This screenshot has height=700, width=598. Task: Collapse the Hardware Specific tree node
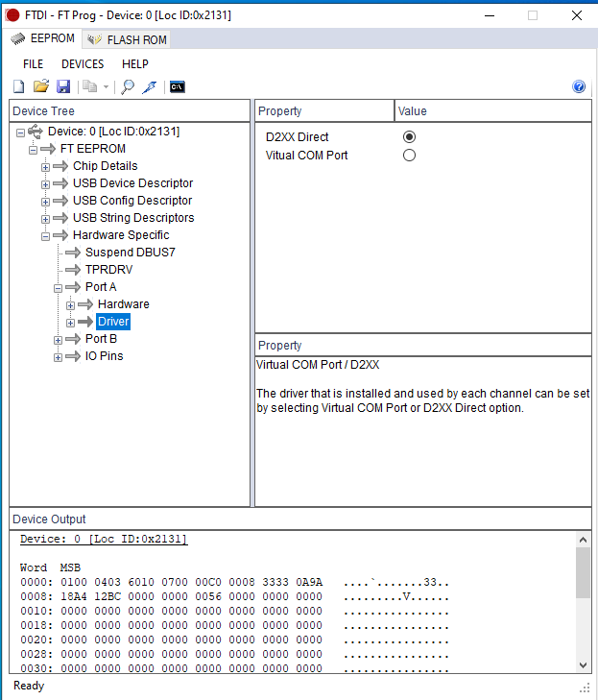45,236
